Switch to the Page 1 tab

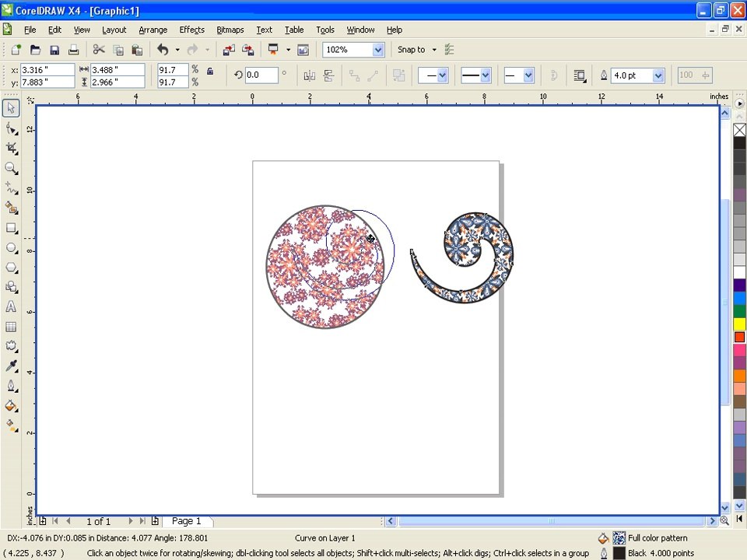tap(186, 521)
